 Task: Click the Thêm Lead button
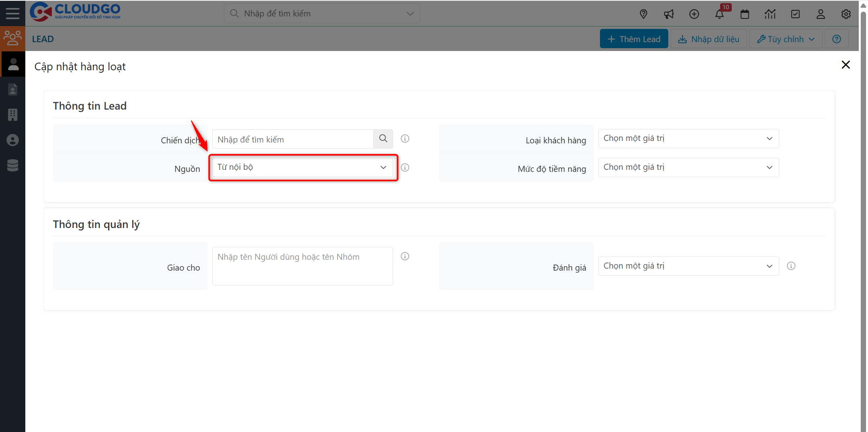pyautogui.click(x=634, y=39)
